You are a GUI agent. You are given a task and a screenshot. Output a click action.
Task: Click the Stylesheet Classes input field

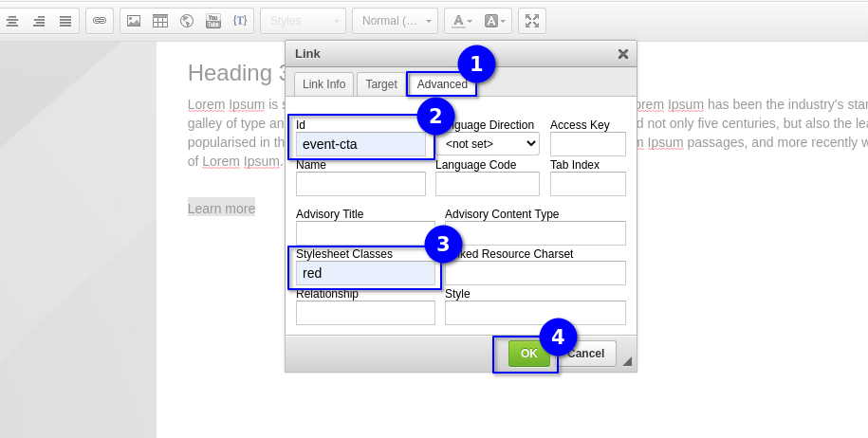pyautogui.click(x=365, y=273)
